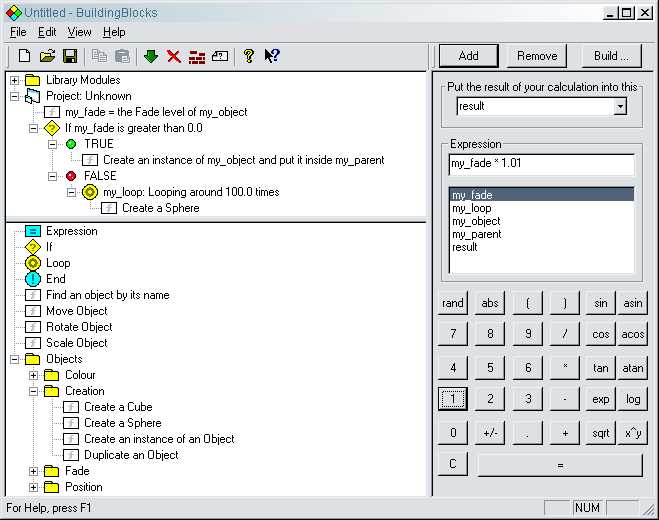The height and width of the screenshot is (520, 659).
Task: Expand the Fade folder
Action: click(33, 471)
